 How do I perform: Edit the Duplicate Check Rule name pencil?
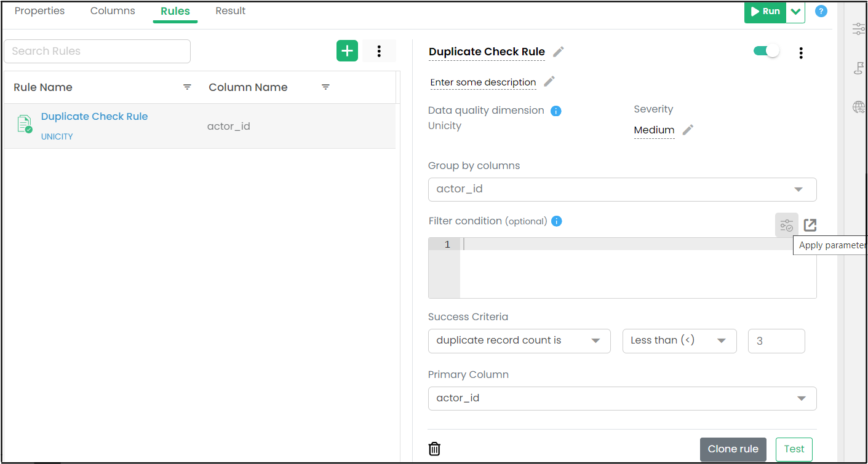pyautogui.click(x=558, y=52)
